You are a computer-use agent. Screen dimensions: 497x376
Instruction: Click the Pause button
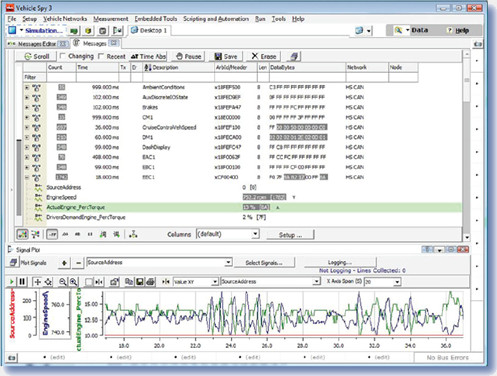(x=188, y=56)
